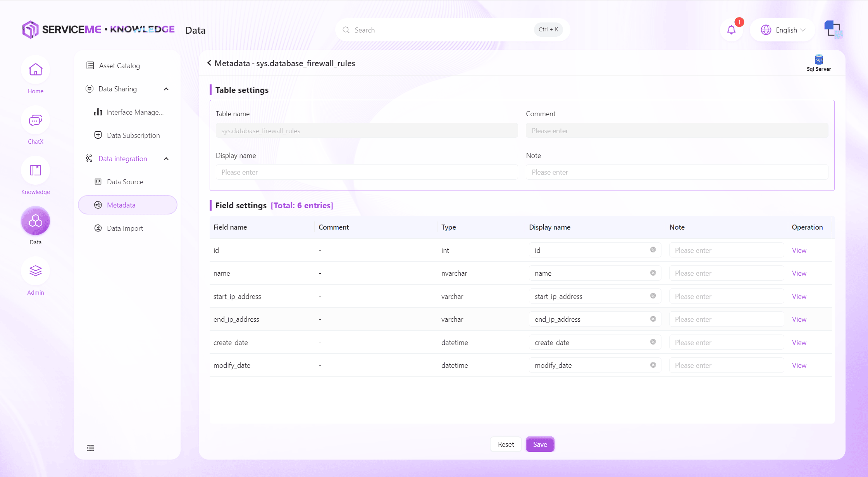Open the Home section icon
868x477 pixels.
pyautogui.click(x=35, y=70)
